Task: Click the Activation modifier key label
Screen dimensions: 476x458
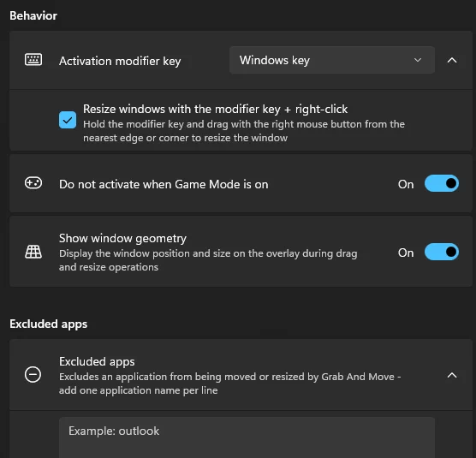Action: pos(120,62)
